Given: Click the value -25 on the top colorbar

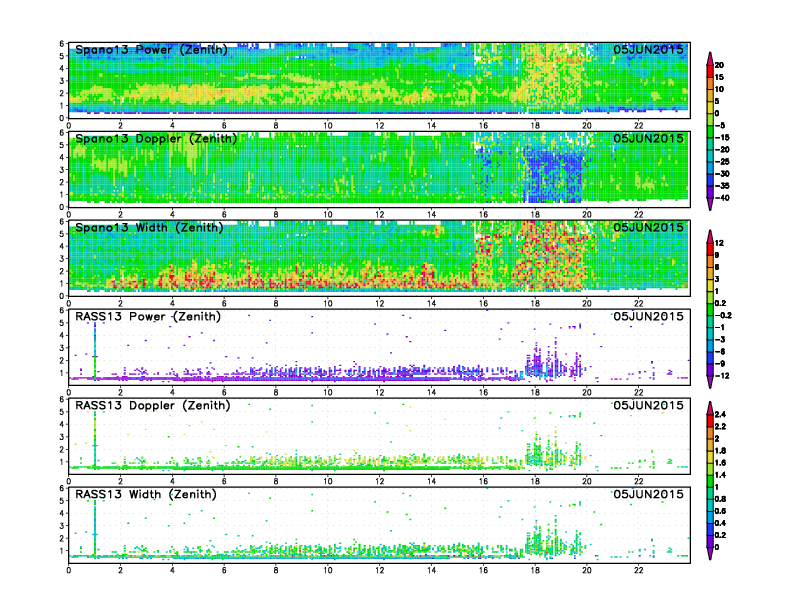Looking at the screenshot, I should [x=722, y=162].
